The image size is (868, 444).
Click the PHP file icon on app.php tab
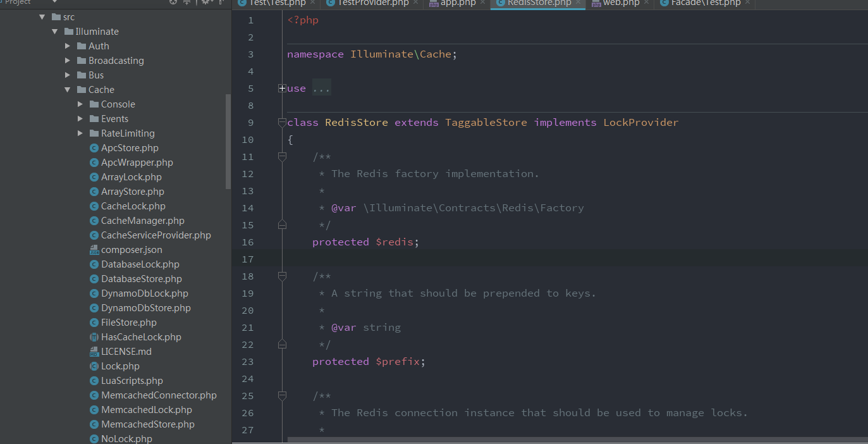[x=434, y=3]
